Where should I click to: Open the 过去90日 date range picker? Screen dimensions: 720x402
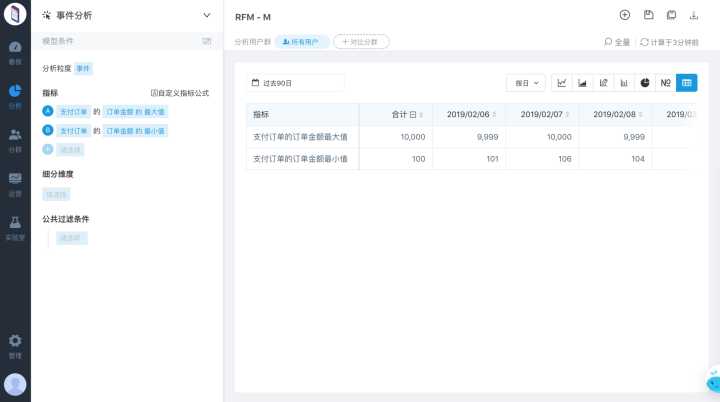coord(296,83)
